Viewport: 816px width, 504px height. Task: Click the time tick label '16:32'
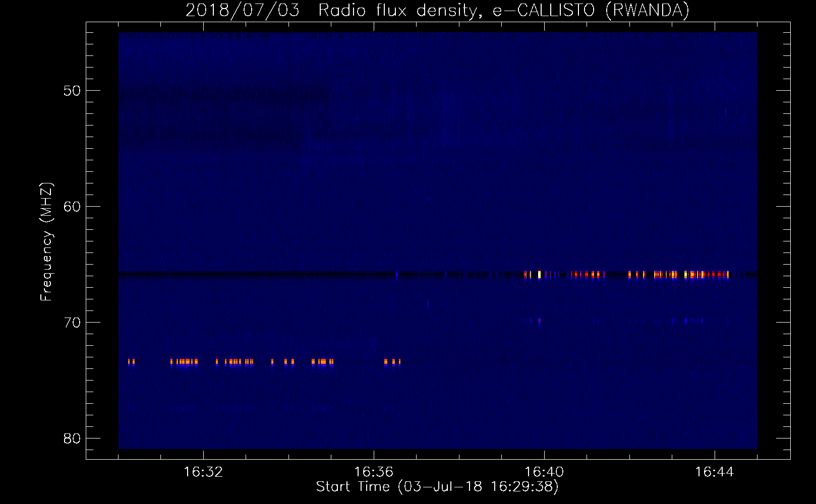203,472
